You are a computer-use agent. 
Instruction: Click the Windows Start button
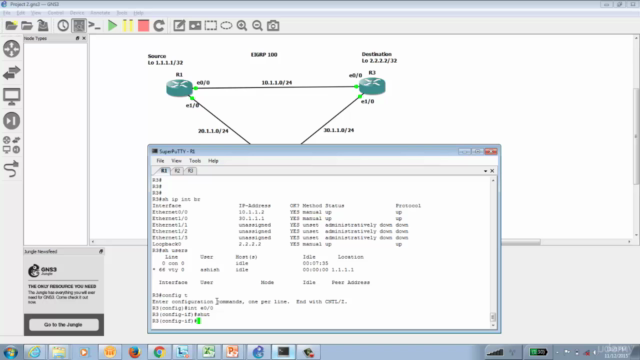coord(11,352)
